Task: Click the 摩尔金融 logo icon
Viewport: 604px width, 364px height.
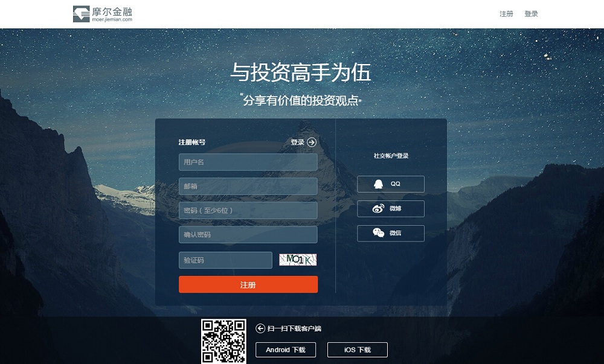Action: tap(82, 14)
